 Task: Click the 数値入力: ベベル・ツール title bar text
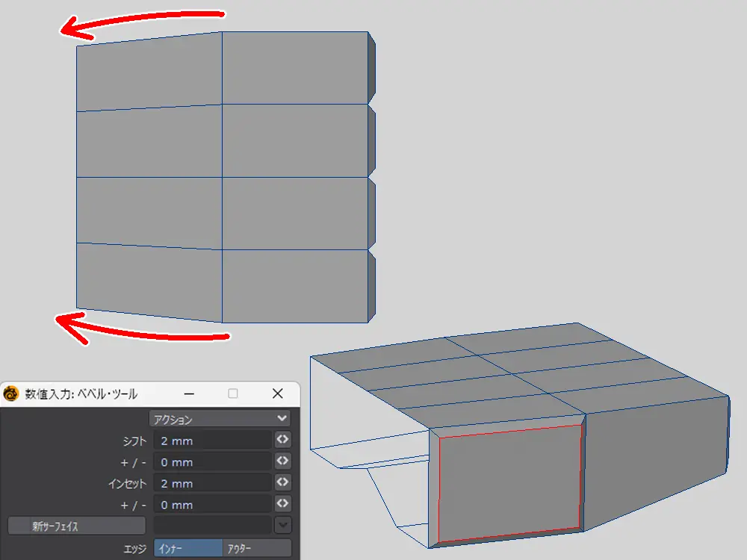(81, 393)
